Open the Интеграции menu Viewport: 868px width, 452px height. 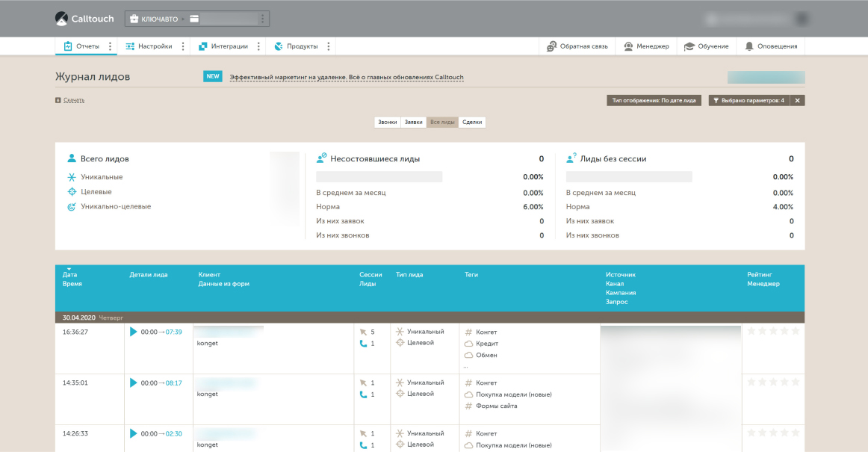(223, 46)
